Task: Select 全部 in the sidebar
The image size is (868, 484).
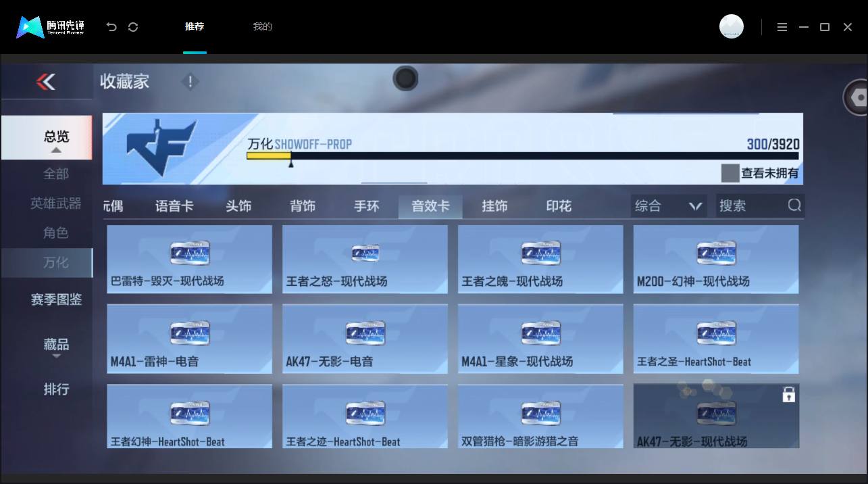Action: coord(56,174)
